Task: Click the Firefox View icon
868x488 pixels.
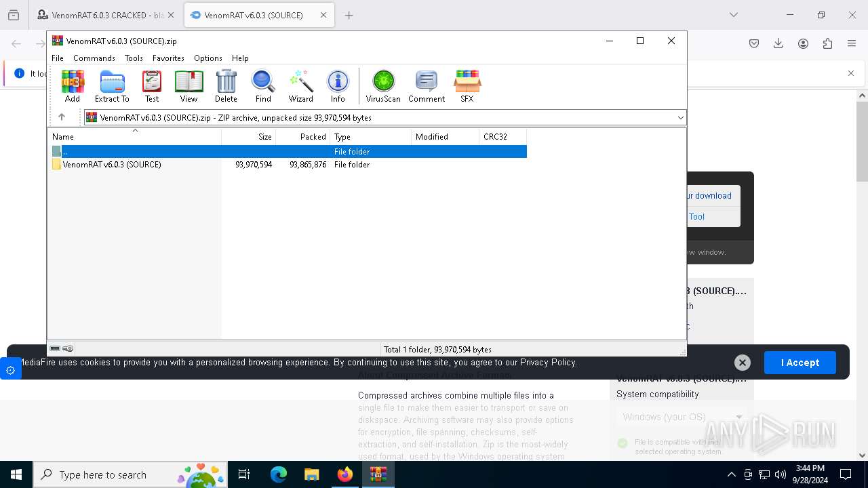Action: [14, 15]
